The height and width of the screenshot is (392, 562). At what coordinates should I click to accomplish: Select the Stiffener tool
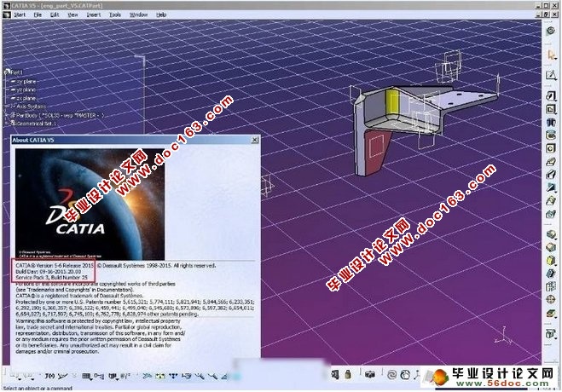pyautogui.click(x=551, y=187)
